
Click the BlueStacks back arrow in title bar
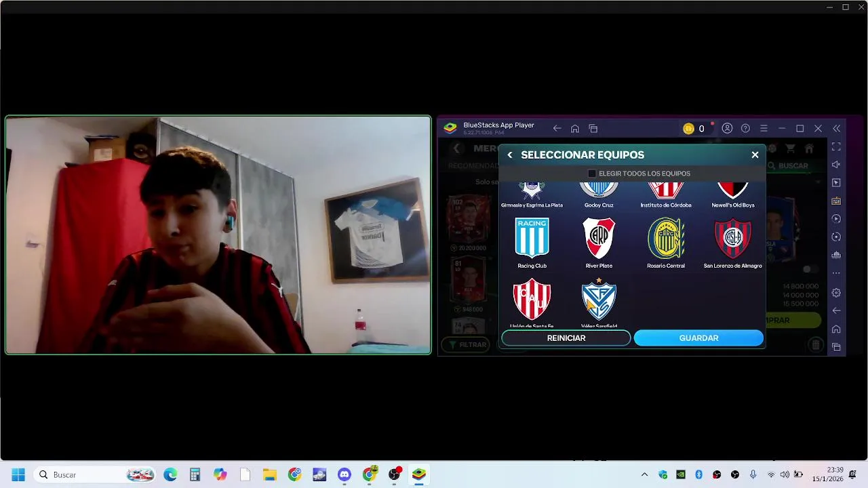tap(557, 129)
